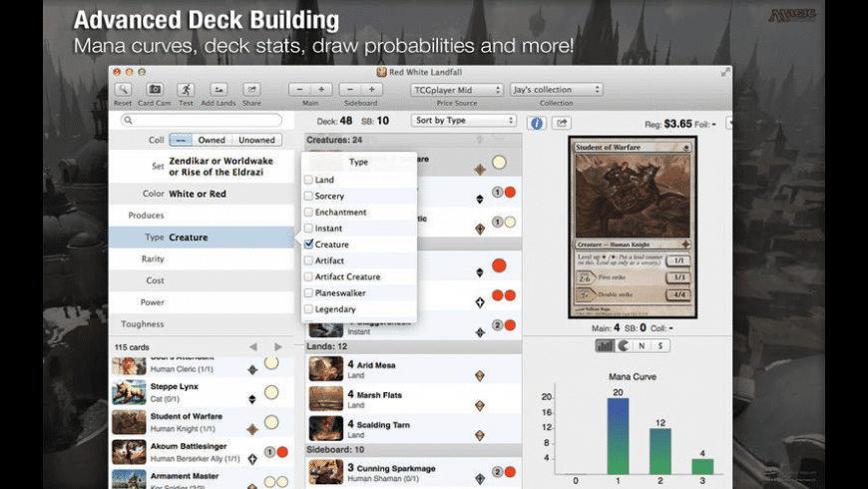Click the Student of Warfare card preview image

coord(633,228)
